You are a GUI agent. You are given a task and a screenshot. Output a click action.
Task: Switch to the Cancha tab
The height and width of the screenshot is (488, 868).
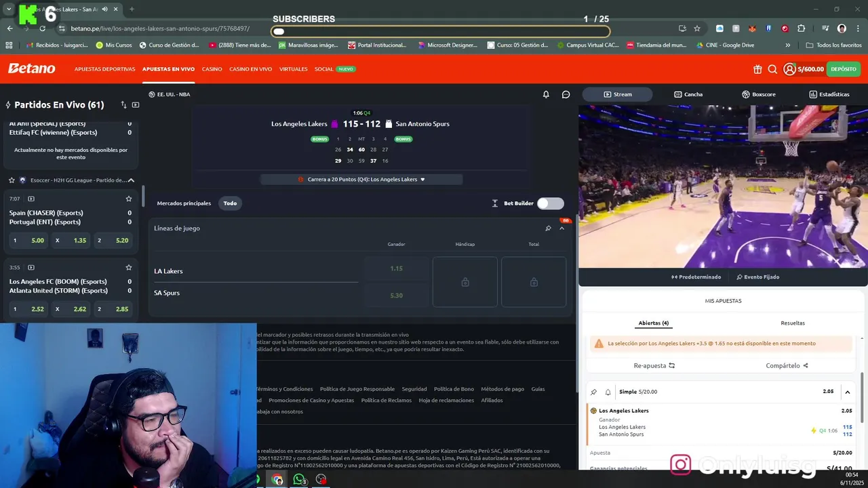[x=688, y=94]
